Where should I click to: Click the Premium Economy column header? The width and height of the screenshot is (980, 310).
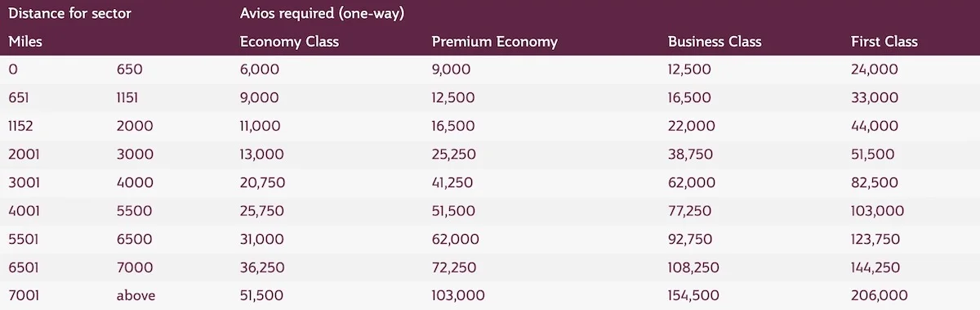pos(494,42)
